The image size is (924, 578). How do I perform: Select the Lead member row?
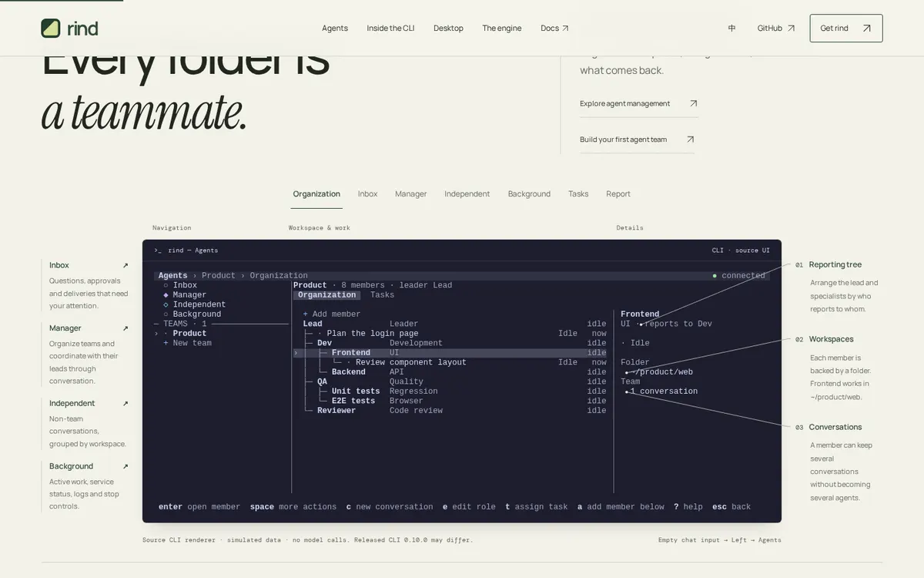click(x=450, y=324)
